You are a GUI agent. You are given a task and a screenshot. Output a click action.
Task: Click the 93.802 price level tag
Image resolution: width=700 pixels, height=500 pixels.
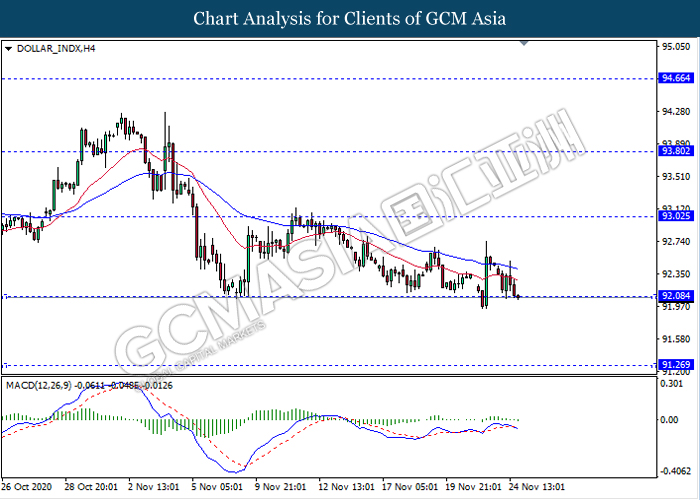[x=673, y=151]
